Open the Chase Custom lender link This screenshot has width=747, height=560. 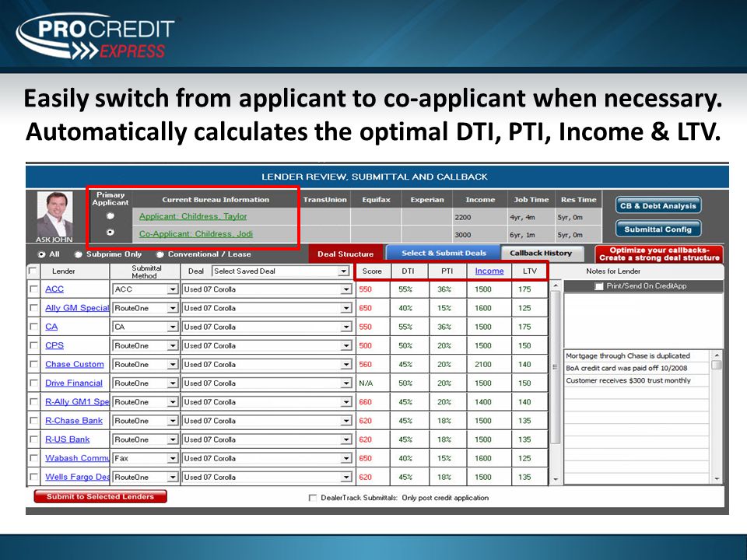75,364
